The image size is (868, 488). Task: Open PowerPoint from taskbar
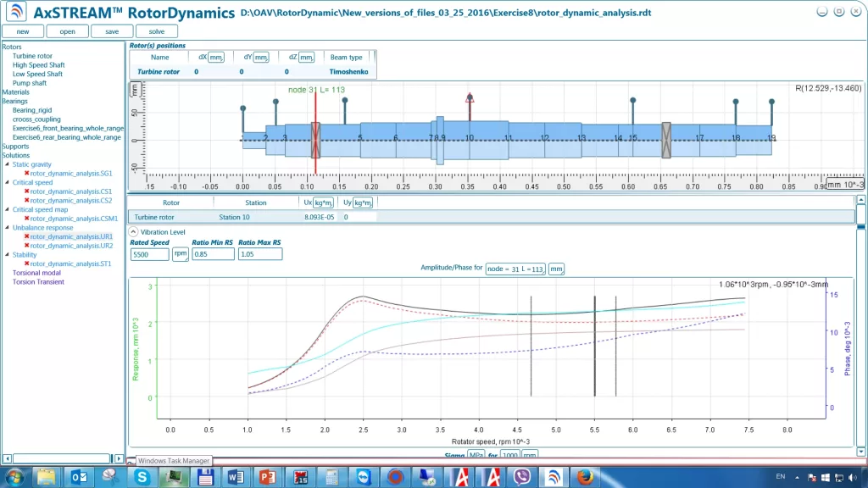[x=268, y=477]
